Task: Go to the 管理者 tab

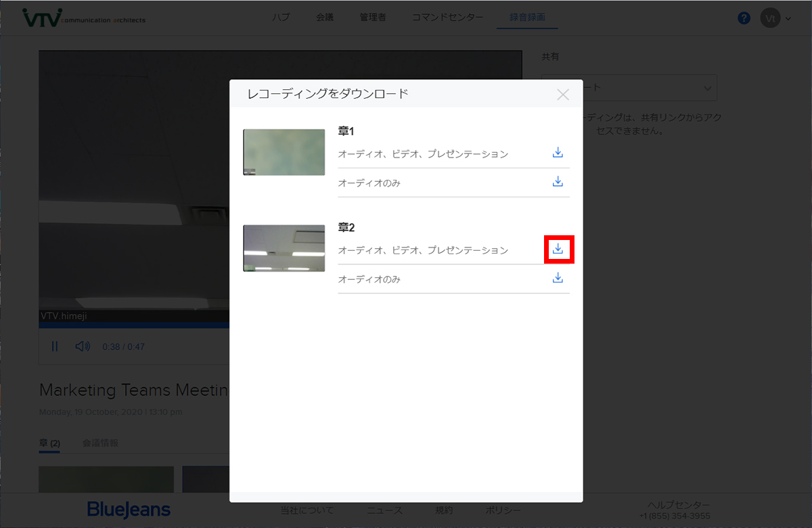Action: [x=373, y=18]
